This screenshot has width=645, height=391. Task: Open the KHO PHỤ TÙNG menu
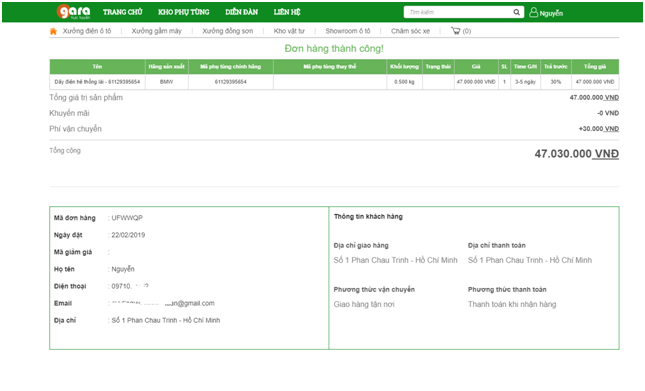click(x=184, y=12)
